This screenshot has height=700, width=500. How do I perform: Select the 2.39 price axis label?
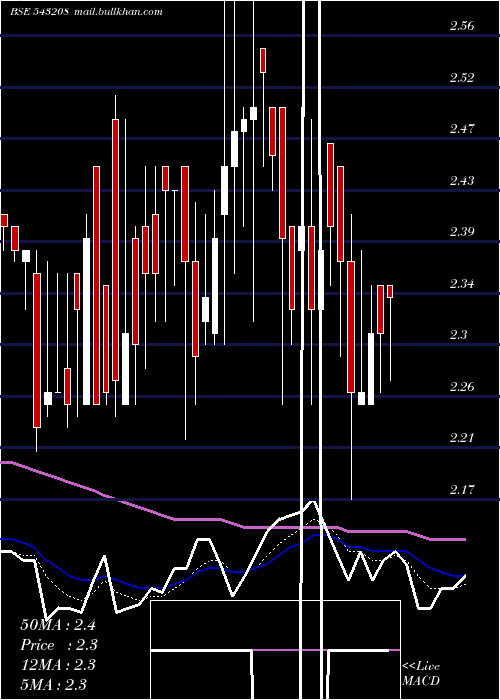[x=462, y=231]
